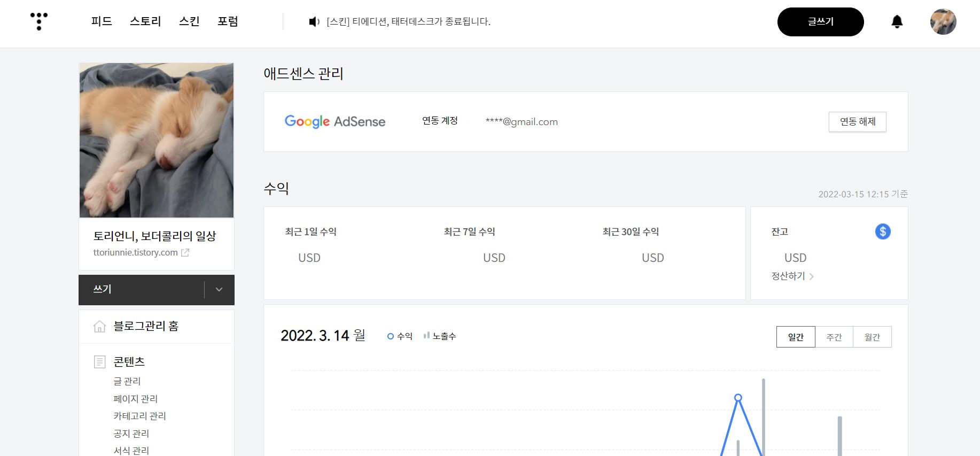Click the 최근 1일 수익 label
This screenshot has height=456, width=980.
[311, 232]
